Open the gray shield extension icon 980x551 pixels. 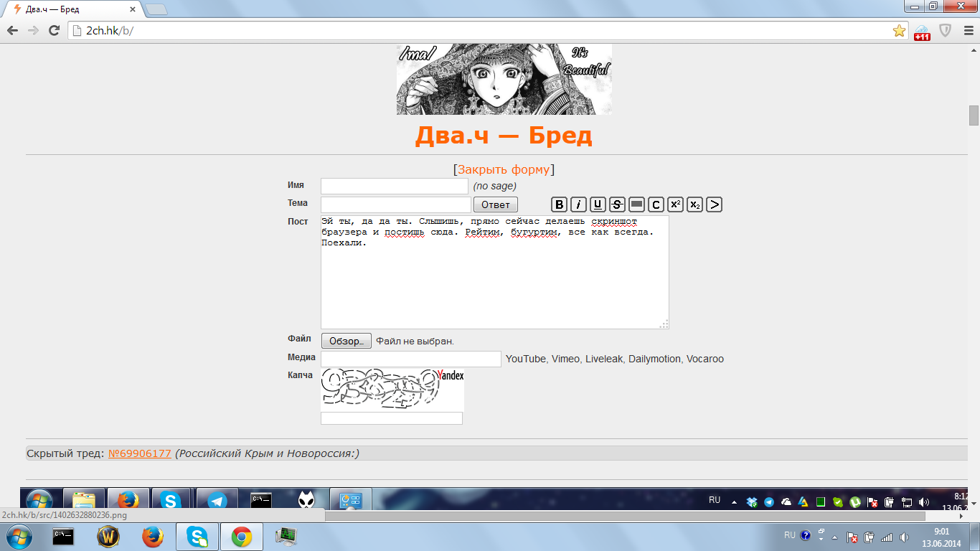(x=946, y=30)
